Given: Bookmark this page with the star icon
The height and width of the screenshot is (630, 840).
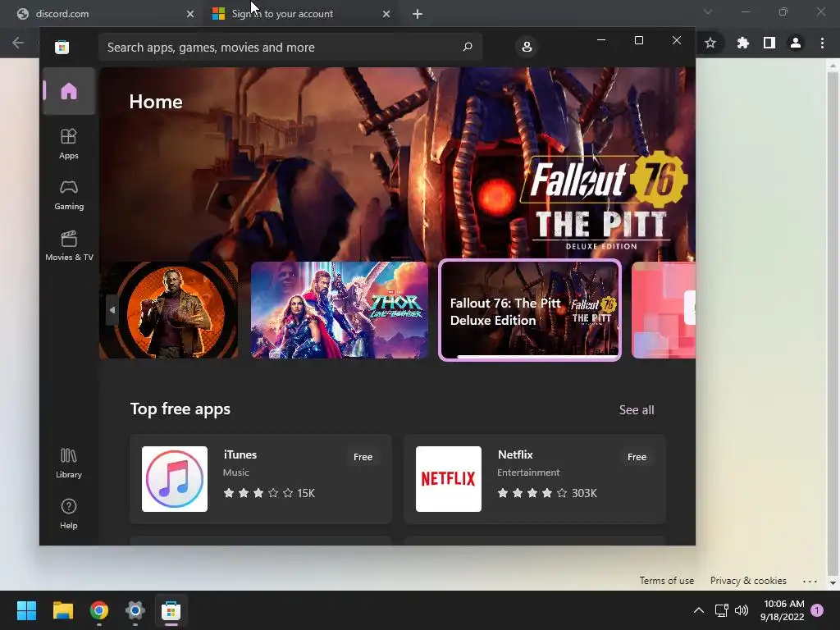Looking at the screenshot, I should [710, 43].
